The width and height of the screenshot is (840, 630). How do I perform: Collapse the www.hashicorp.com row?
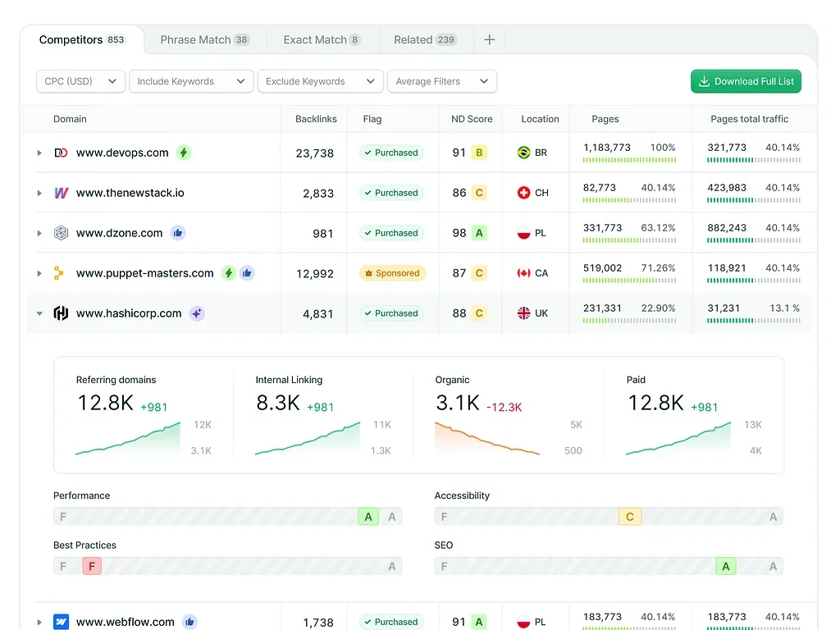pos(39,313)
